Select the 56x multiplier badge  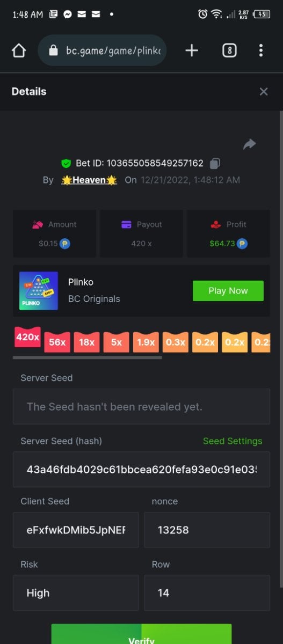[x=57, y=342]
